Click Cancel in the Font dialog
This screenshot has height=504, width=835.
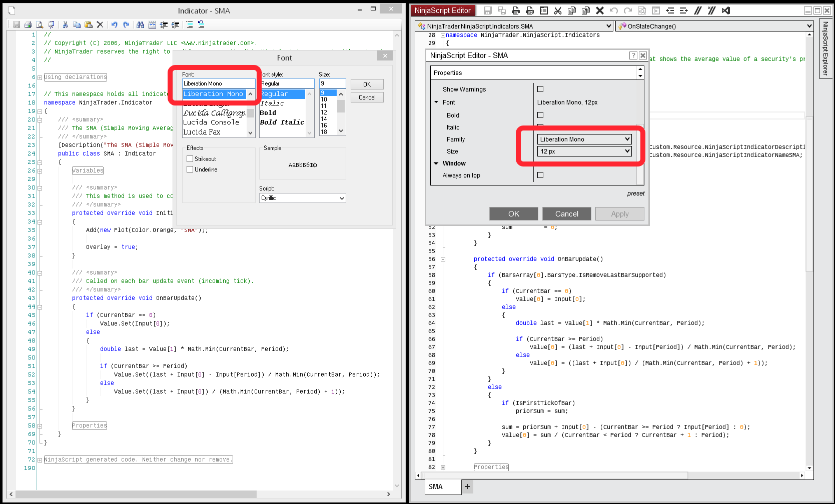[367, 97]
